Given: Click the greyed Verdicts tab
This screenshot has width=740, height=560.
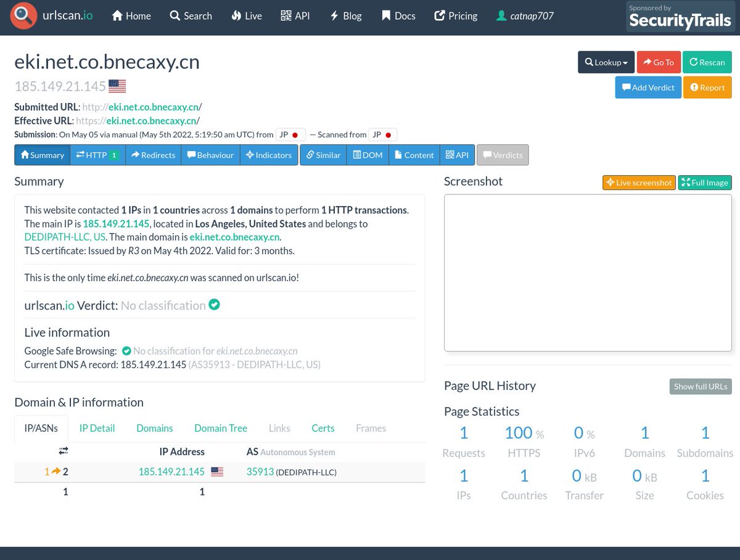Looking at the screenshot, I should point(503,155).
